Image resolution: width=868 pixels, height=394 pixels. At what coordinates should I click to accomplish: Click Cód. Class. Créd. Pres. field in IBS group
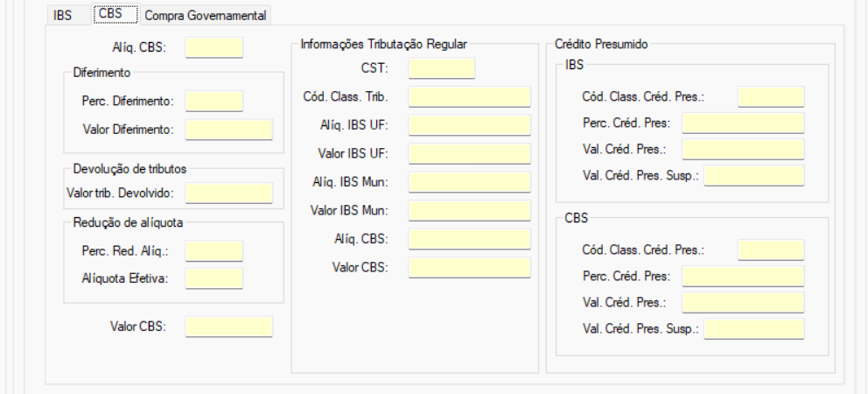click(770, 96)
